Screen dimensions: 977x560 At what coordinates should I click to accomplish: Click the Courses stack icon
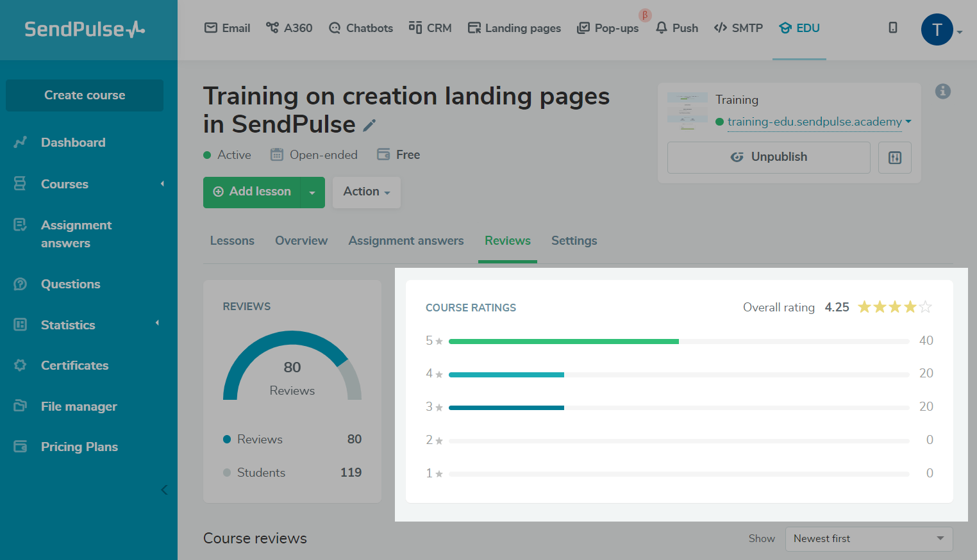pos(21,184)
